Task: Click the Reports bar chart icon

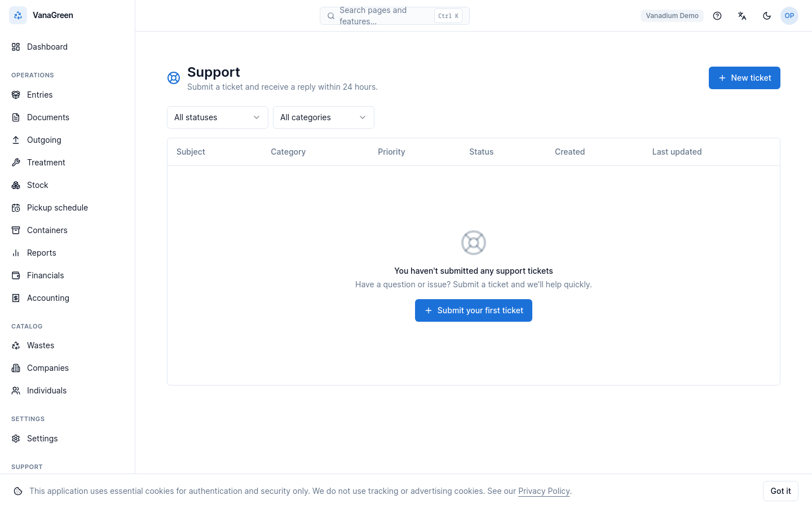Action: click(16, 253)
